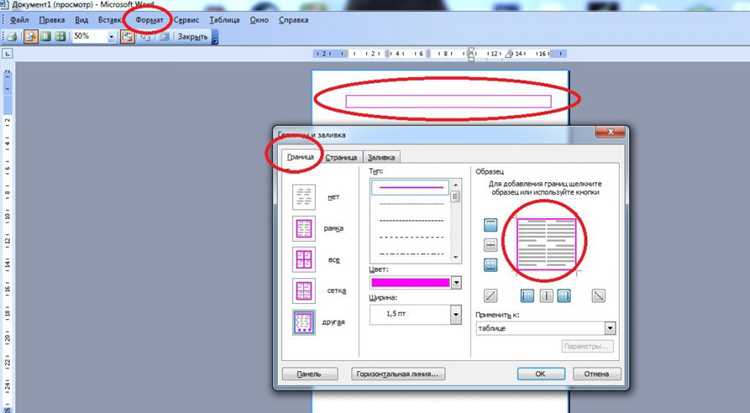Toggle the left border button
Viewport: 750px width, 413px height.
(527, 296)
